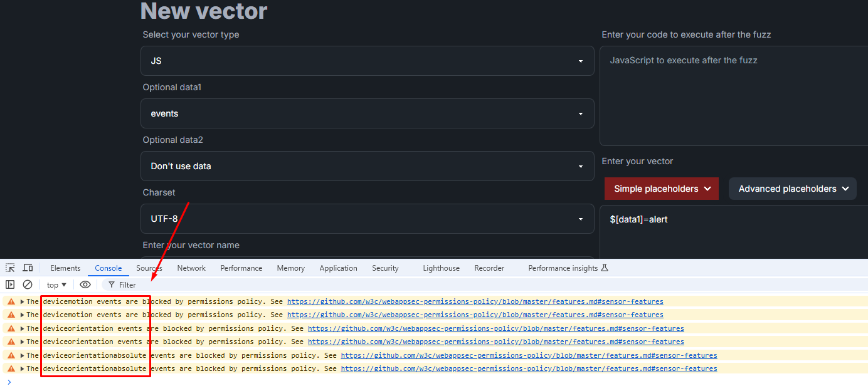Image resolution: width=868 pixels, height=391 pixels.
Task: Expand the first deviceorientation console message
Action: pyautogui.click(x=23, y=328)
